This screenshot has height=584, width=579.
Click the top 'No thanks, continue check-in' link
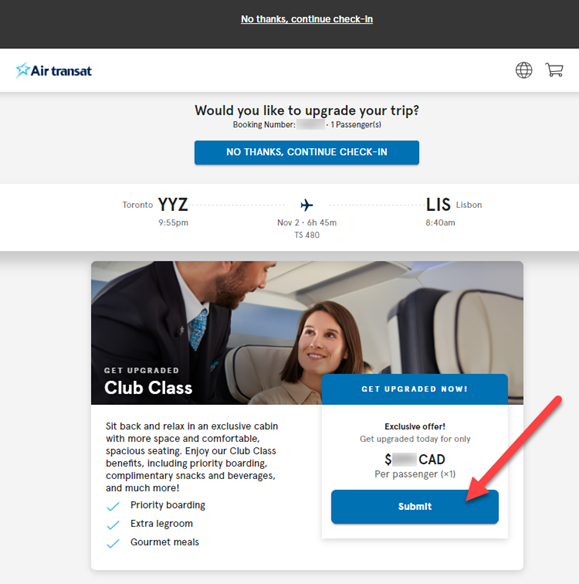point(306,19)
